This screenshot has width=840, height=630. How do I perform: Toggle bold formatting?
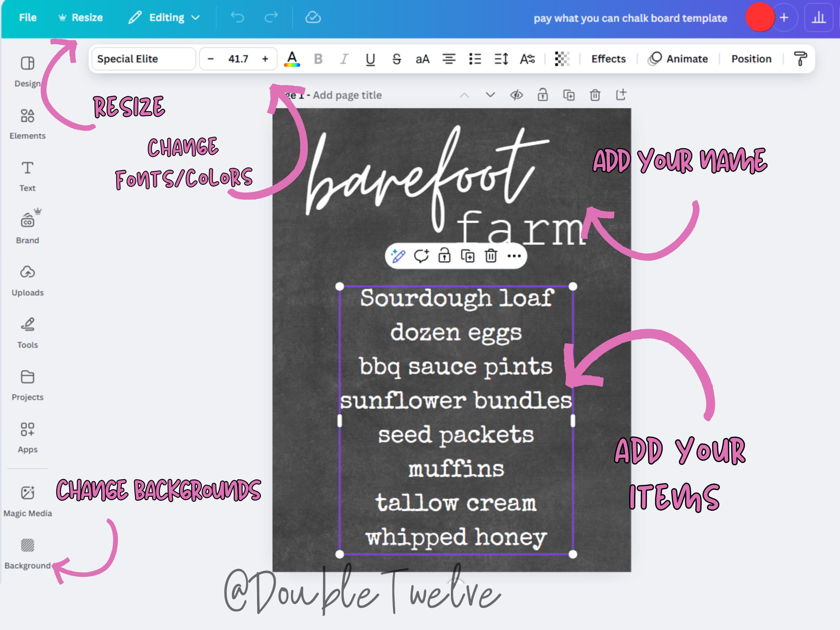point(318,59)
